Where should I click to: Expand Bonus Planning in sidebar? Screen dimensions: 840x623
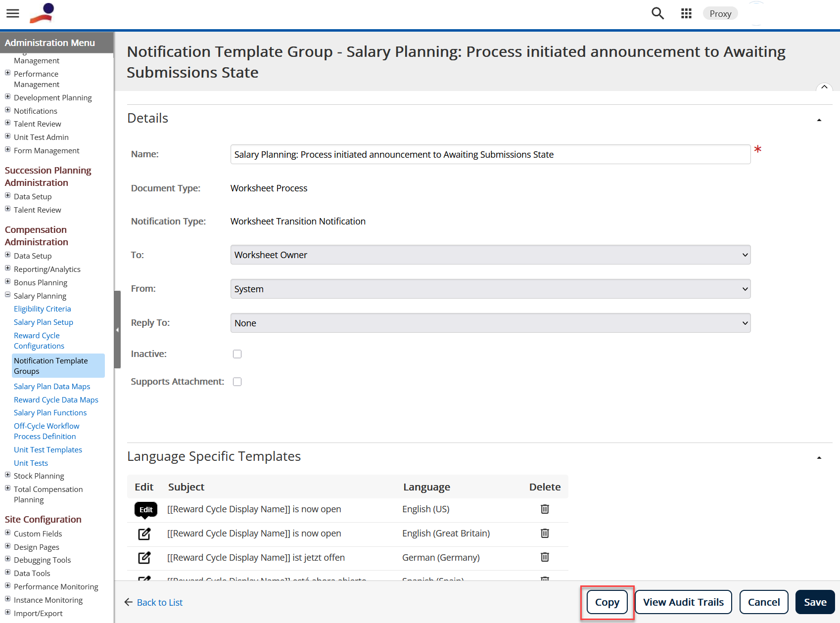(8, 282)
